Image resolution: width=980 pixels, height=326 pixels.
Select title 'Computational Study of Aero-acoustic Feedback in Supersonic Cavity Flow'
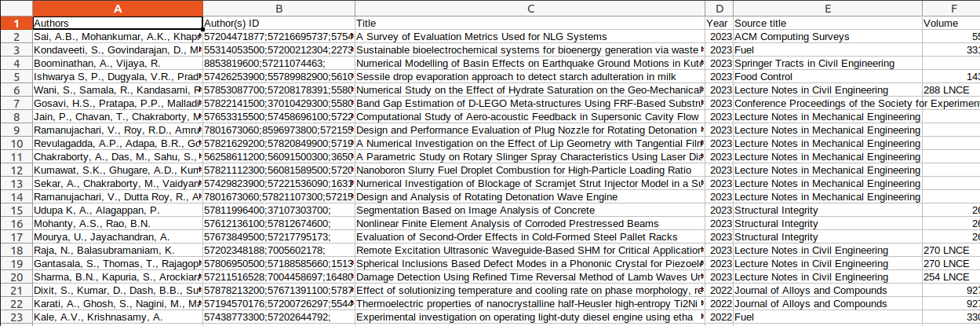pos(530,117)
